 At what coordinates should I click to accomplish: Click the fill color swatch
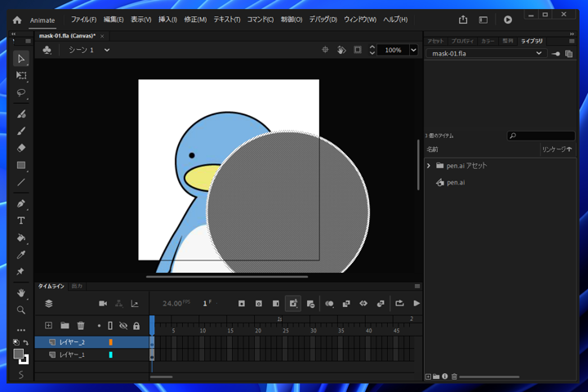pyautogui.click(x=18, y=354)
